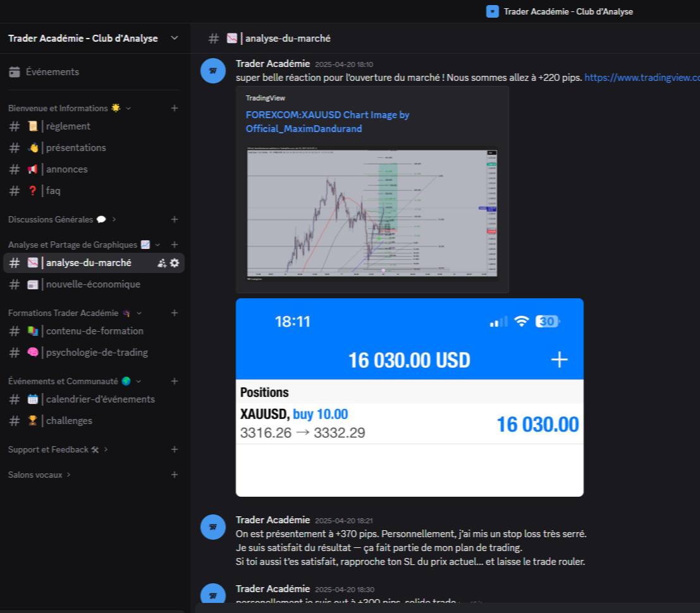Click the hash icon beside nouvelle-économique
700x613 pixels.
tap(15, 284)
